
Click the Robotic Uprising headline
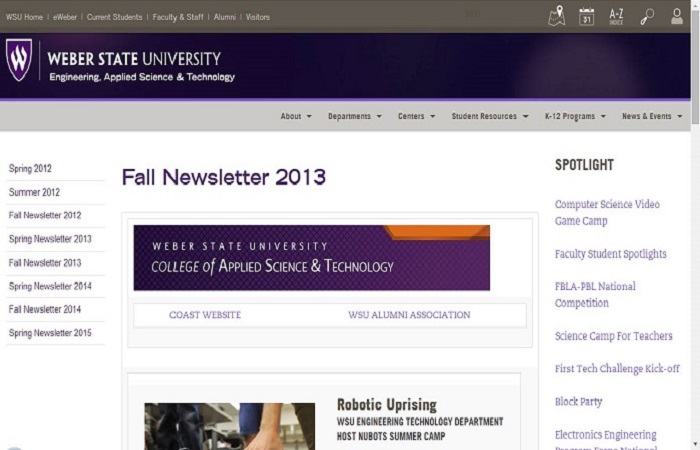pyautogui.click(x=387, y=405)
